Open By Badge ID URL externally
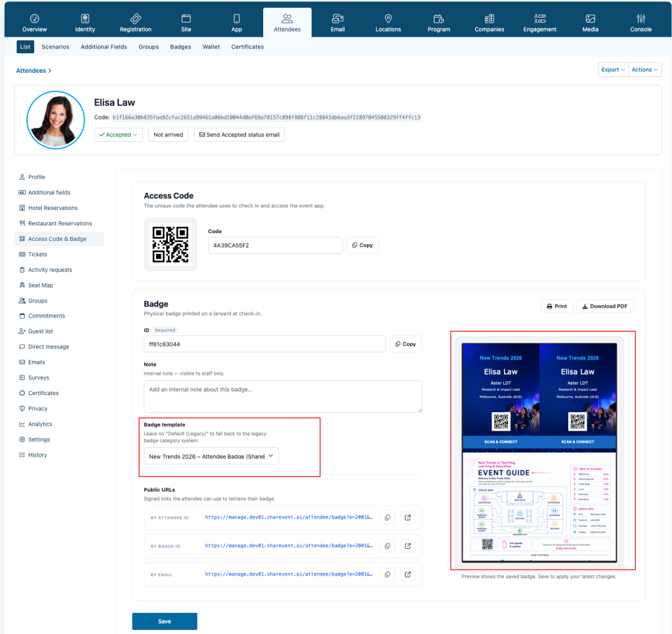Image resolution: width=672 pixels, height=634 pixels. (x=408, y=545)
